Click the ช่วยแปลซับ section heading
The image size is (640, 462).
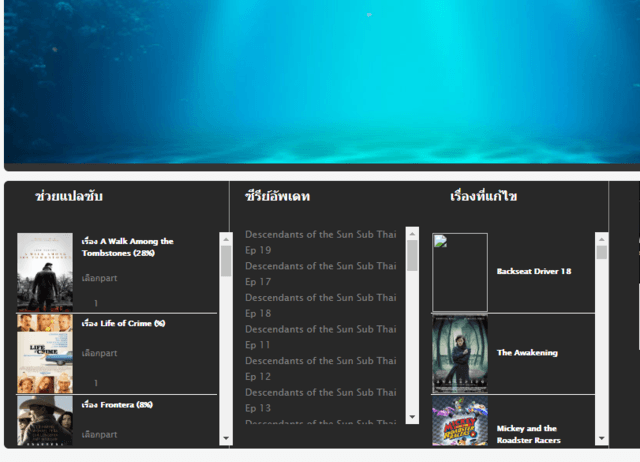69,196
